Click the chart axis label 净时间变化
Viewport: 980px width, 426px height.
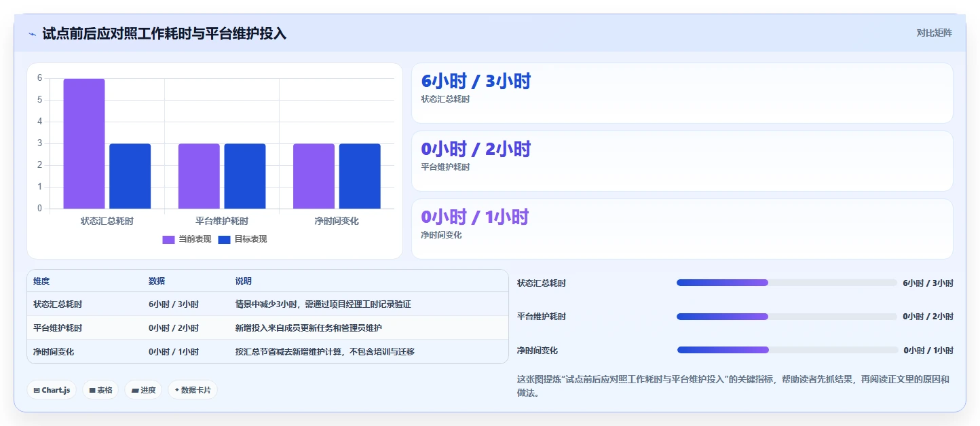337,221
